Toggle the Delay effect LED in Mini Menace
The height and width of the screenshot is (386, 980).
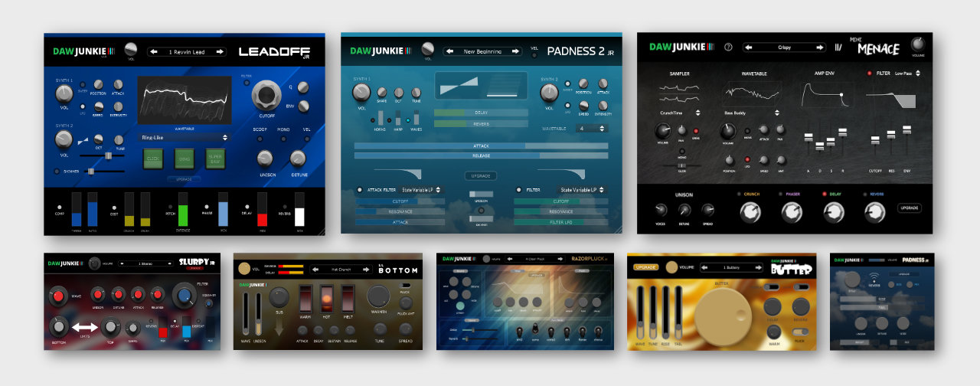825,194
